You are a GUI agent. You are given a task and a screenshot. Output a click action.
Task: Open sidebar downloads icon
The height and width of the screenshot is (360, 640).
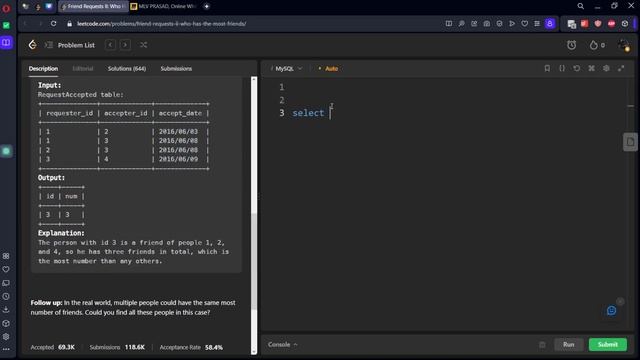tap(6, 310)
